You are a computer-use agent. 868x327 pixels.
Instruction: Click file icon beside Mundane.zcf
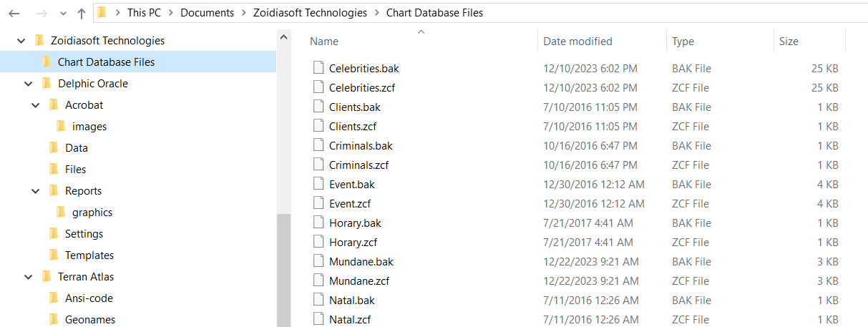[318, 280]
